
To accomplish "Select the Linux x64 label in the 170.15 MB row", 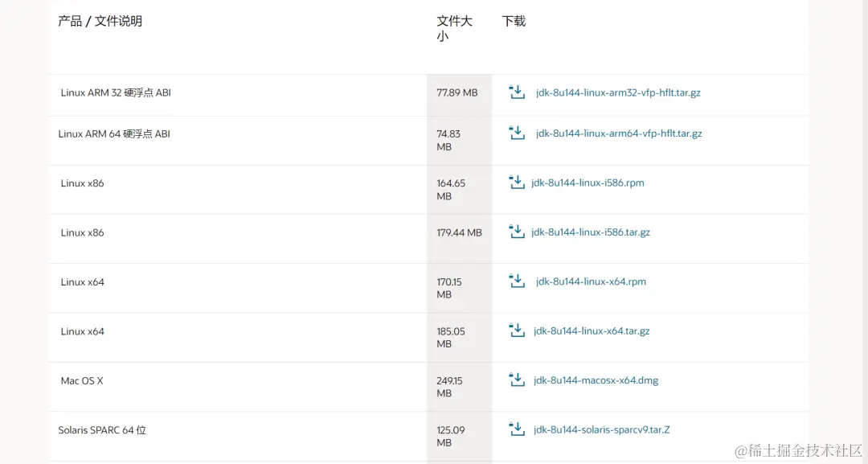I will click(x=82, y=281).
